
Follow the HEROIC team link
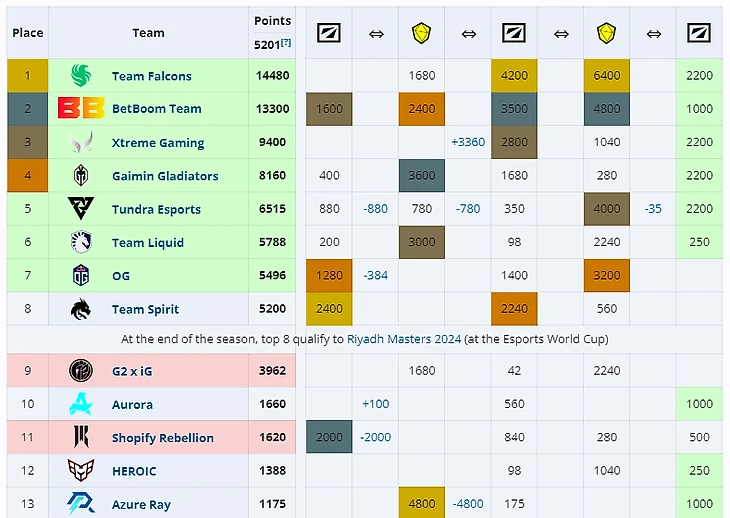(x=134, y=471)
